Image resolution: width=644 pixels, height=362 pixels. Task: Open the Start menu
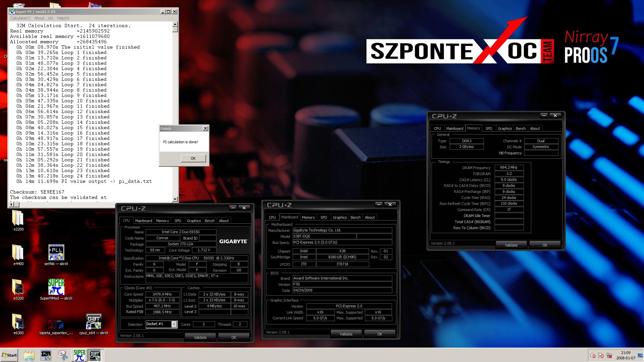coord(9,355)
